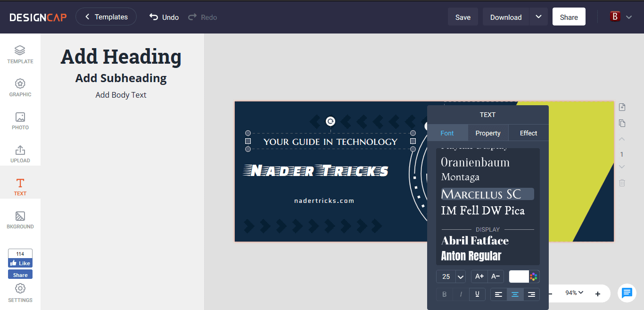Switch to the Property tab
Screen dimensions: 644x310
pyautogui.click(x=488, y=133)
